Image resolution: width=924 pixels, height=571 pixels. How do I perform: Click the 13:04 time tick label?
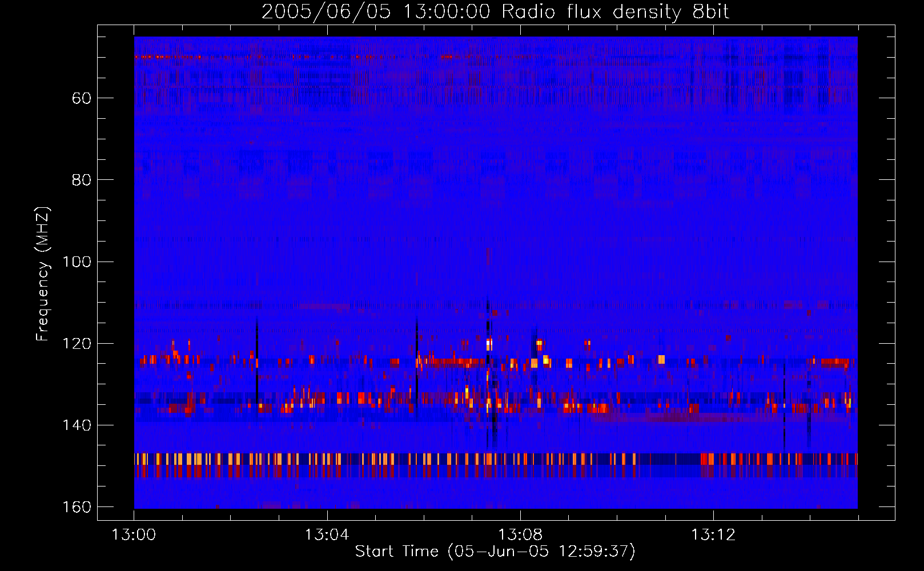327,535
